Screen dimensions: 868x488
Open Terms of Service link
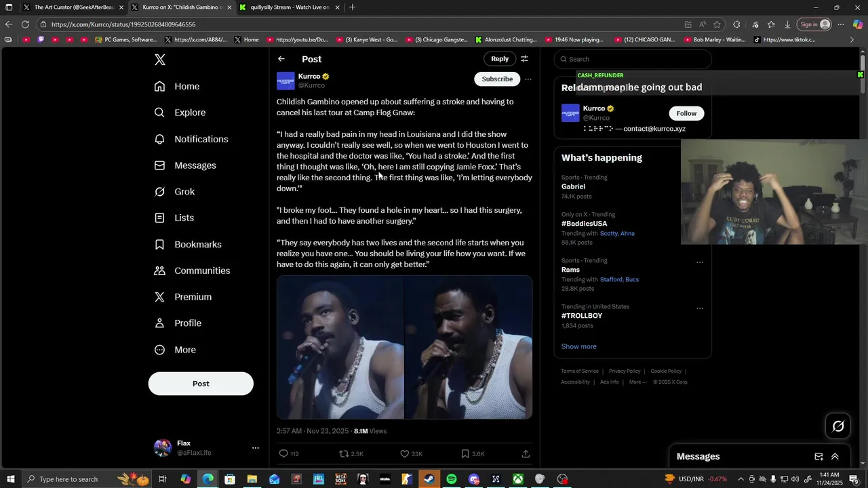point(580,371)
